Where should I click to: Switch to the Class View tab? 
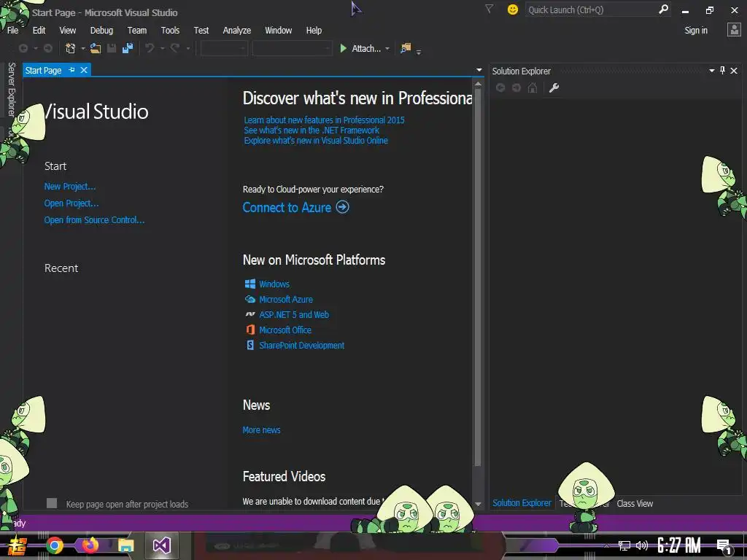(x=635, y=503)
